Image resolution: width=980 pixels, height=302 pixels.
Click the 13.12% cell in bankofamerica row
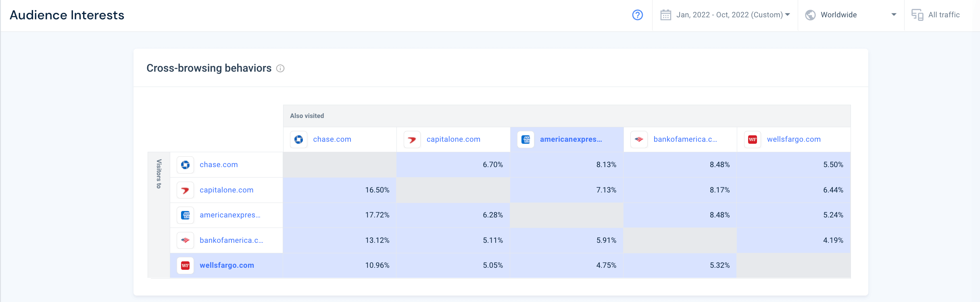pyautogui.click(x=340, y=240)
